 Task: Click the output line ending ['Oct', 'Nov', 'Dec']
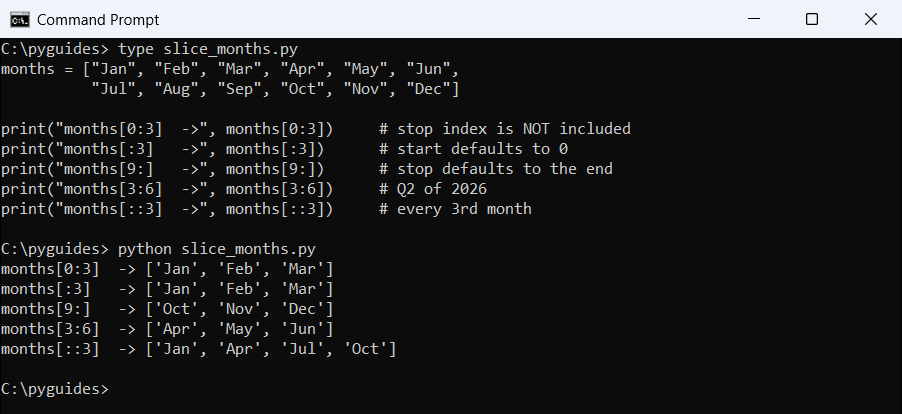pyautogui.click(x=167, y=309)
